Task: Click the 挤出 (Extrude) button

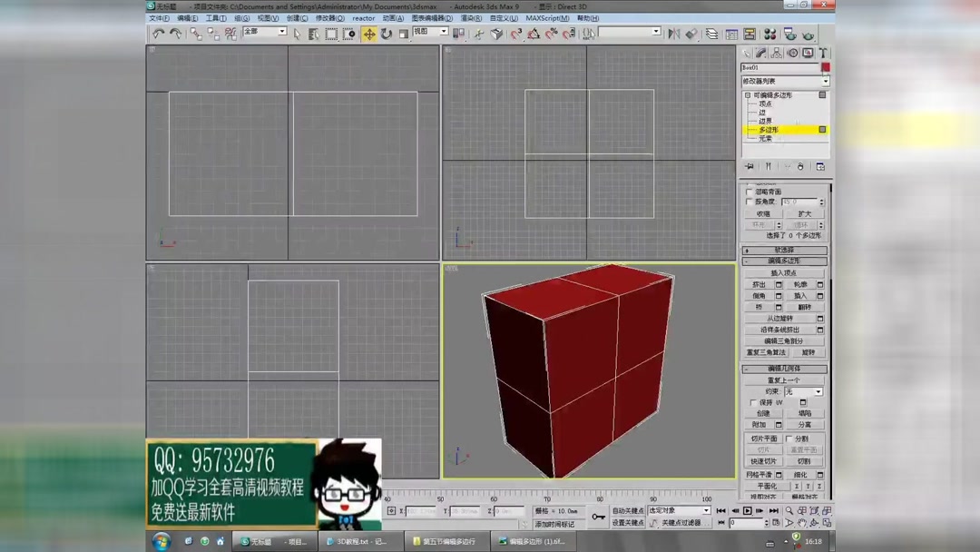Action: pos(759,285)
